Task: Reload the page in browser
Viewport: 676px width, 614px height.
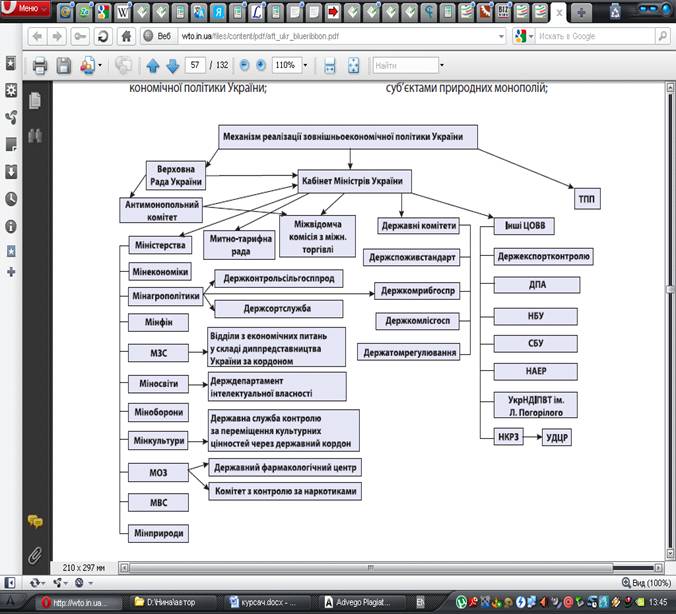Action: (102, 36)
